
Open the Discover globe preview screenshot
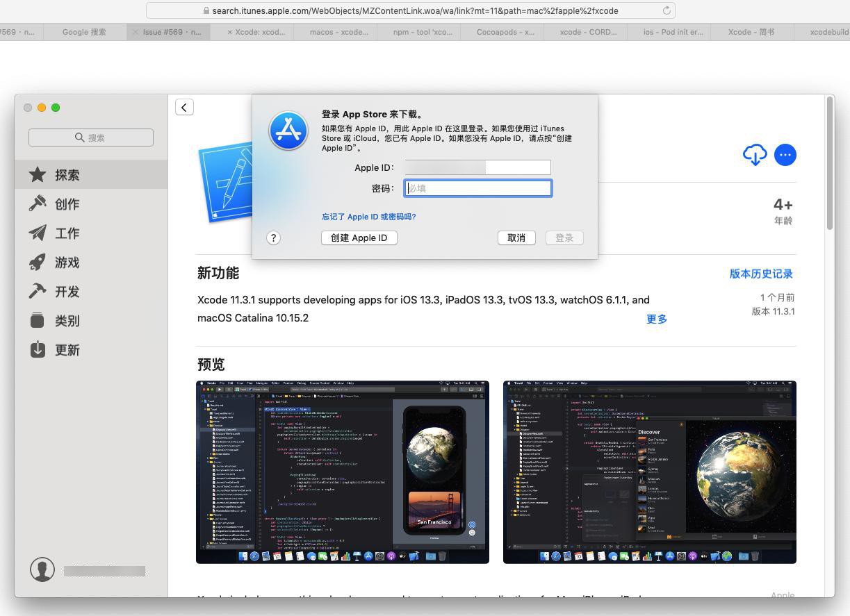(x=650, y=472)
